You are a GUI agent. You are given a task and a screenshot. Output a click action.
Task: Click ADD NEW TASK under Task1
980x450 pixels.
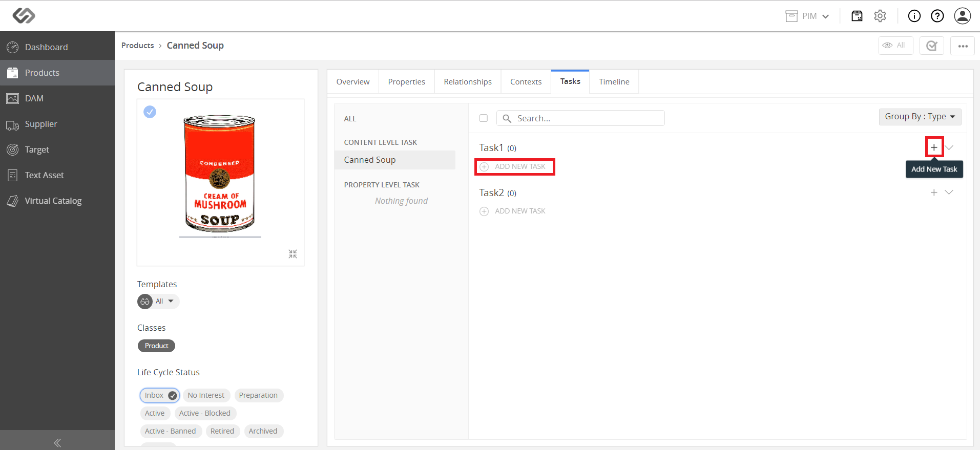click(x=513, y=167)
